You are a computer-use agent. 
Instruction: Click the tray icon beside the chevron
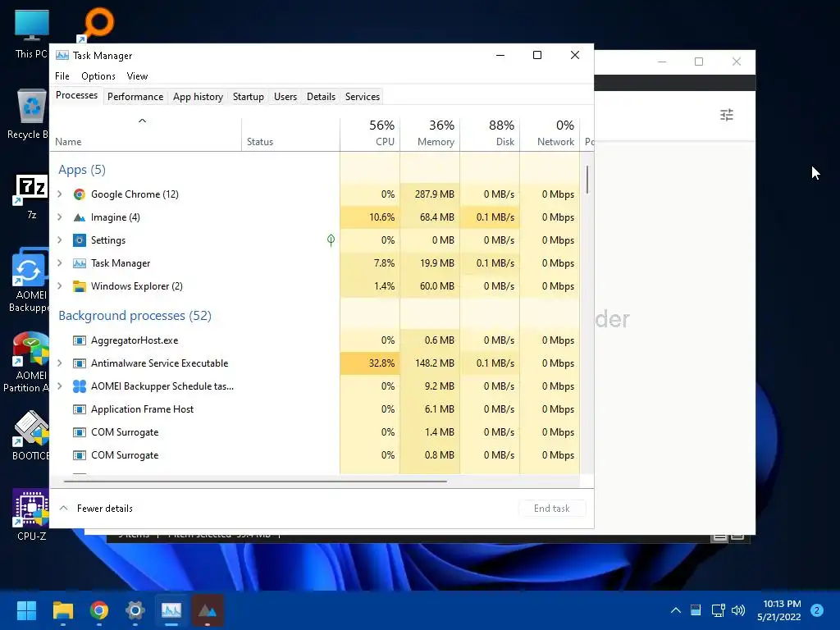point(696,610)
